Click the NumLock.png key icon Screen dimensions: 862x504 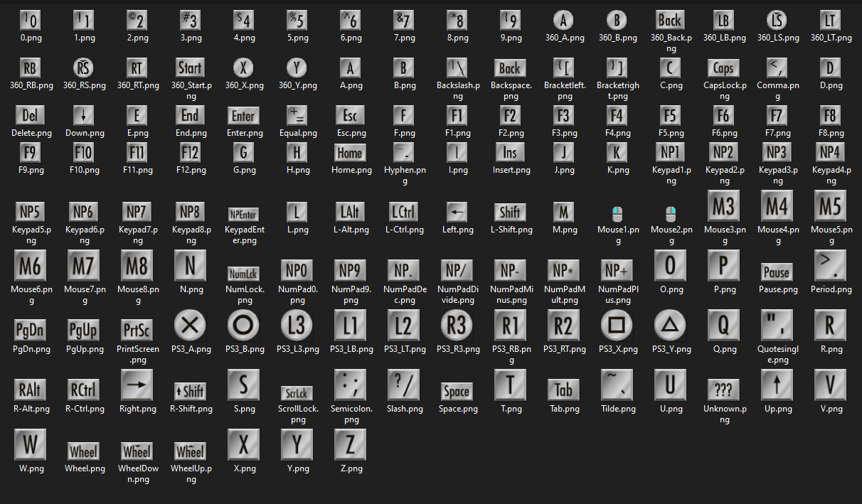(243, 274)
